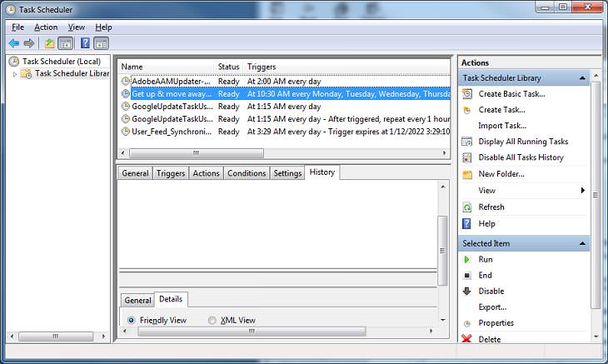Select task triggered 'At 1:15 AM every day' only

[286, 107]
